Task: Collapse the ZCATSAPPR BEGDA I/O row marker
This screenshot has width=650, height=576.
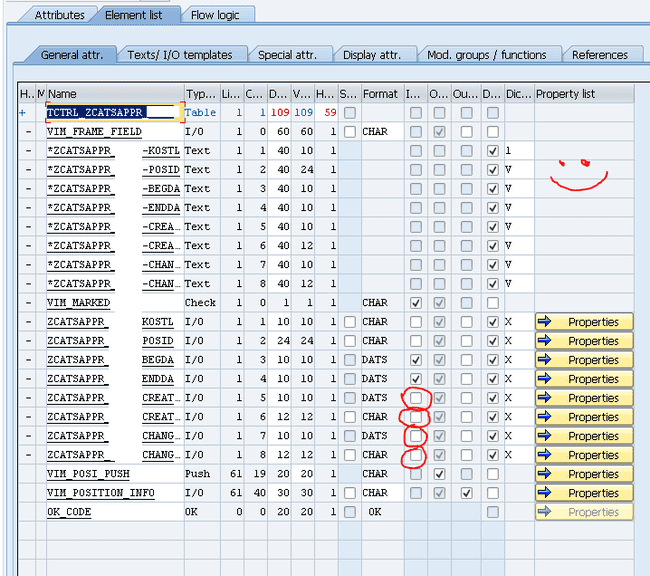Action: (28, 360)
